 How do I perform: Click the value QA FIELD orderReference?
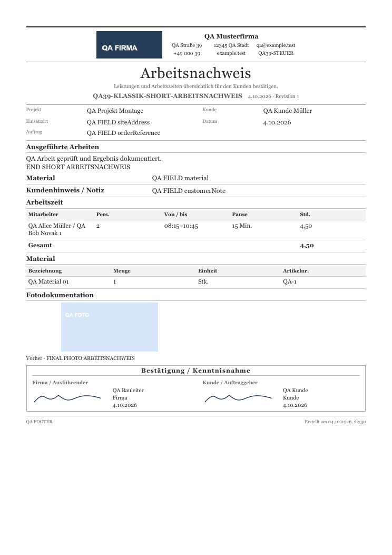point(123,133)
